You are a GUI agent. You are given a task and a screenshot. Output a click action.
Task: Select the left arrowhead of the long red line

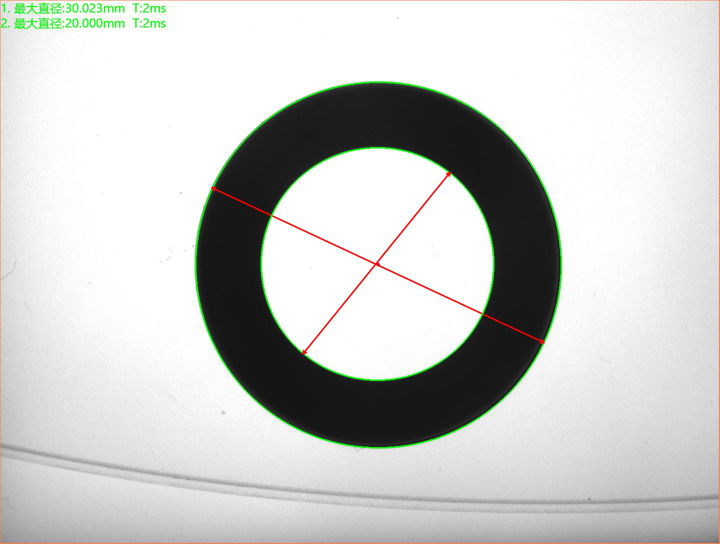(213, 189)
